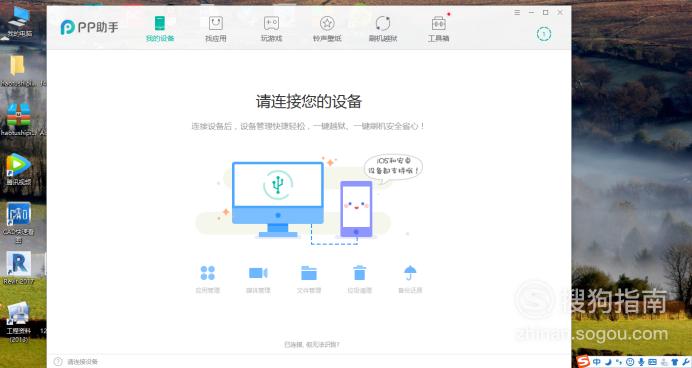Image resolution: width=692 pixels, height=368 pixels.
Task: Toggle half-moon full-width mode on Sogou bar
Action: coord(609,362)
